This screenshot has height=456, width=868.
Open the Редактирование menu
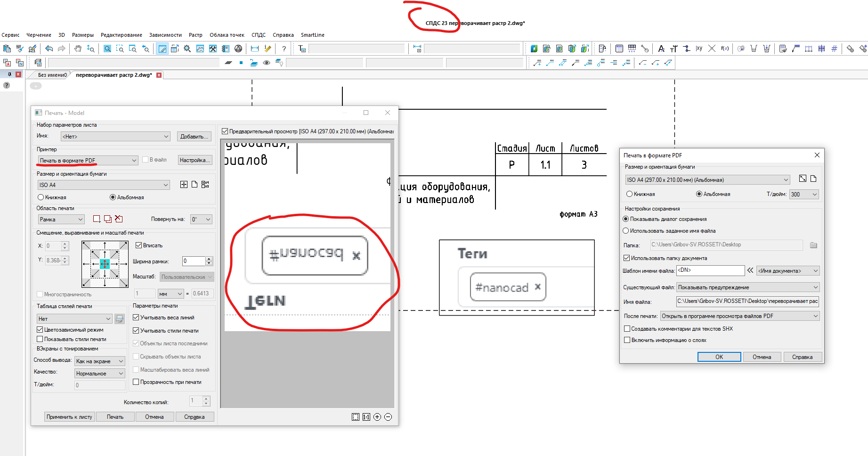(121, 35)
